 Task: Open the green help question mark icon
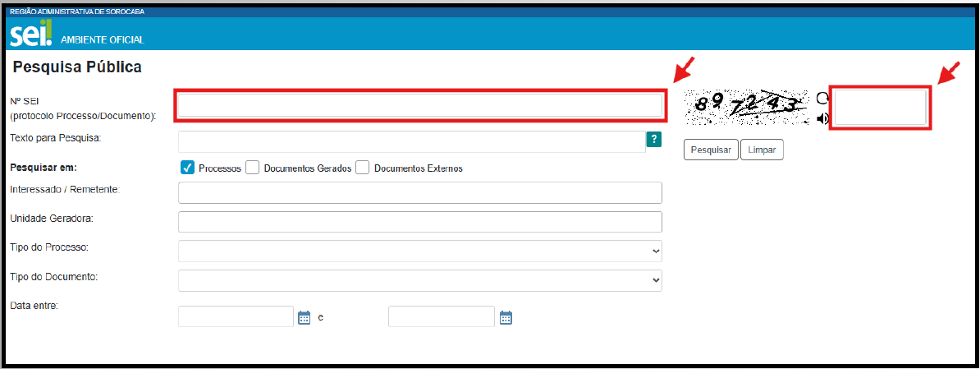tap(654, 140)
